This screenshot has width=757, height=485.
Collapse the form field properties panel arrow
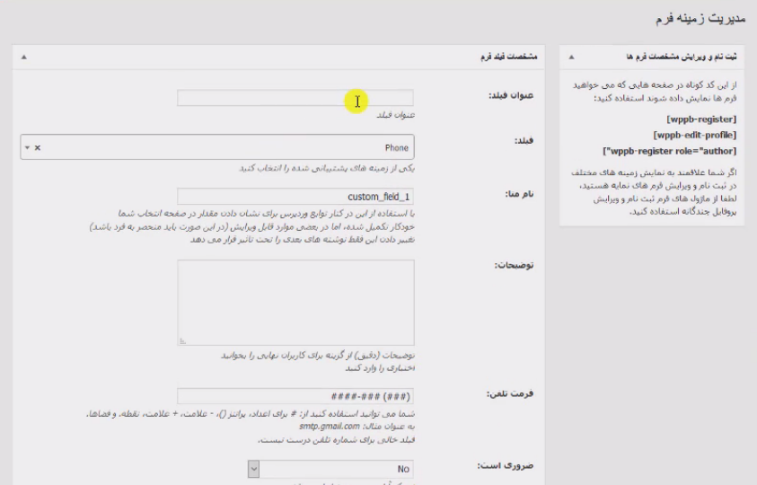pos(24,57)
